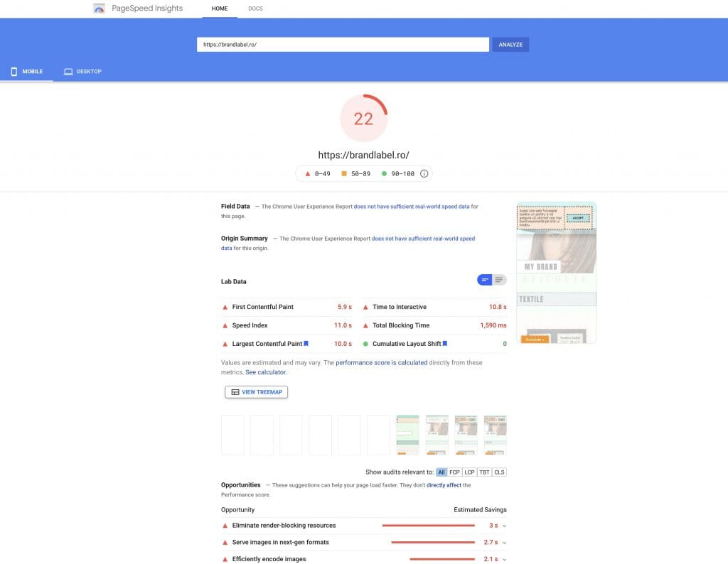Filter audits by TBT
Screen dimensions: 728x564
(485, 472)
